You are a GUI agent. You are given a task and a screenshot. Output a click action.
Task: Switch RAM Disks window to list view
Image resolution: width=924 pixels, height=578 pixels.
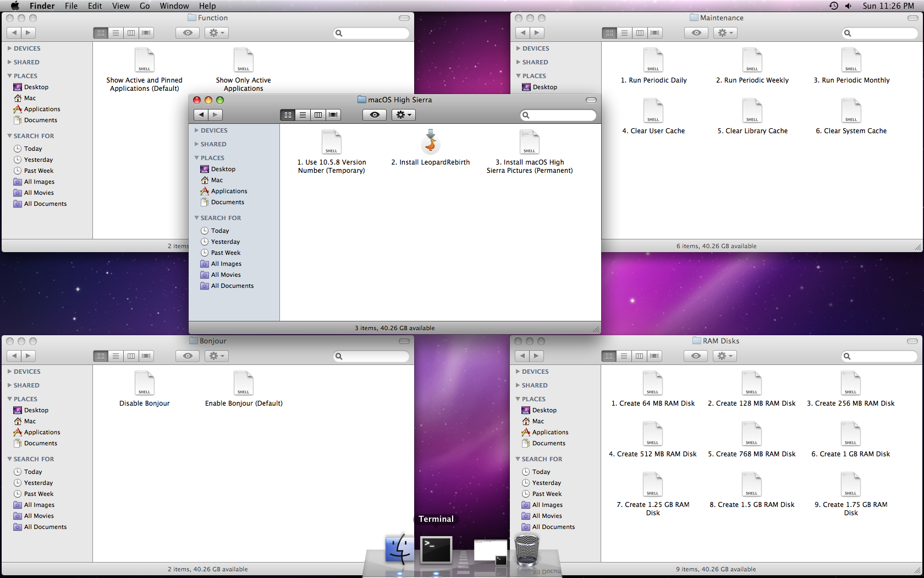[624, 356]
